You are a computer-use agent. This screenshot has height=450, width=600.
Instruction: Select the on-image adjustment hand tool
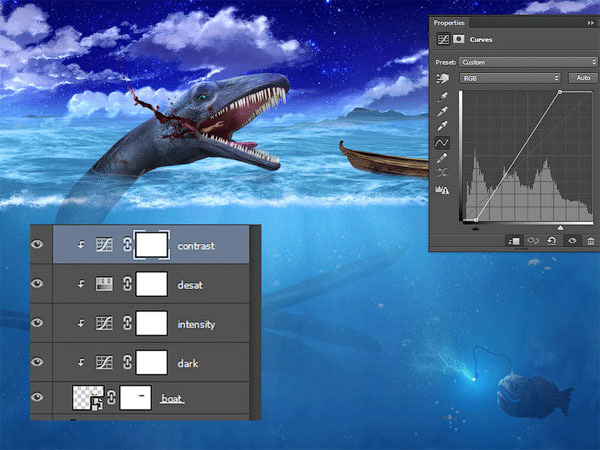tap(442, 78)
